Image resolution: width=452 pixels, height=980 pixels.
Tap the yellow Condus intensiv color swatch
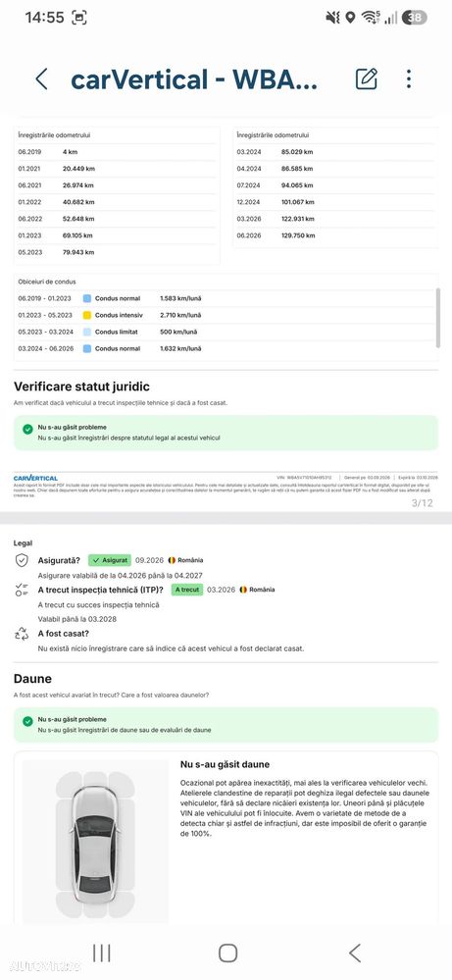pos(87,315)
